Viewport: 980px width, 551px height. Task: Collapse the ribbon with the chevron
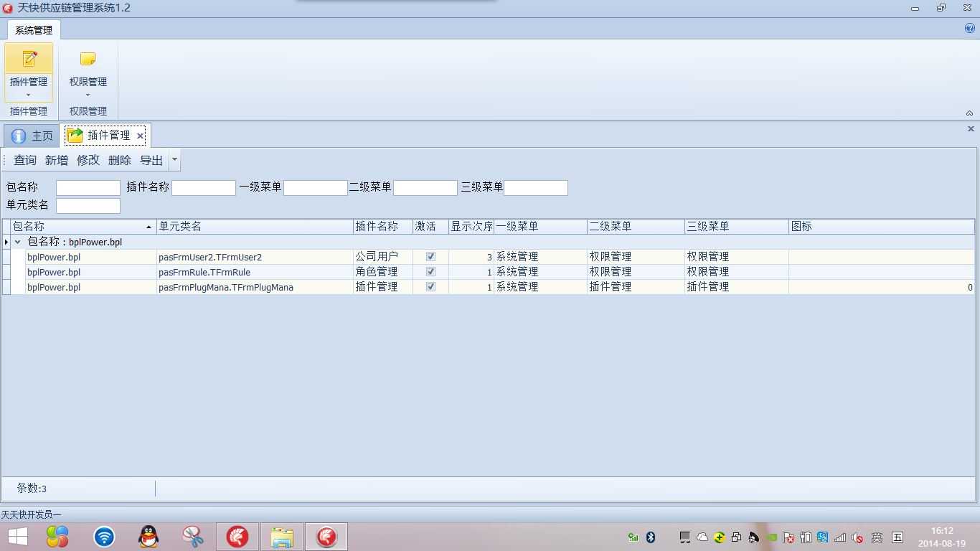(969, 113)
